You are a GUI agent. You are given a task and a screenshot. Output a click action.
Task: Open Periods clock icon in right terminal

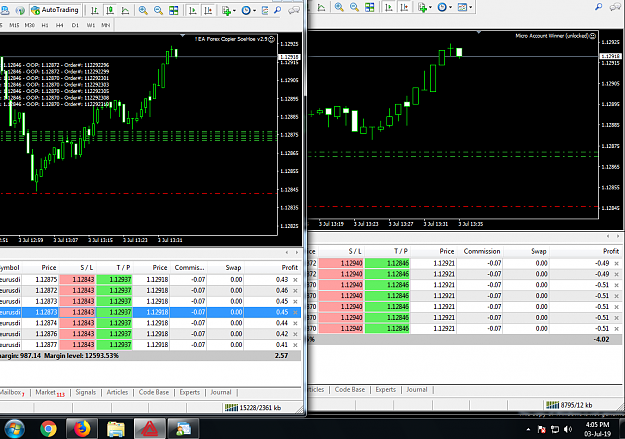442,7
